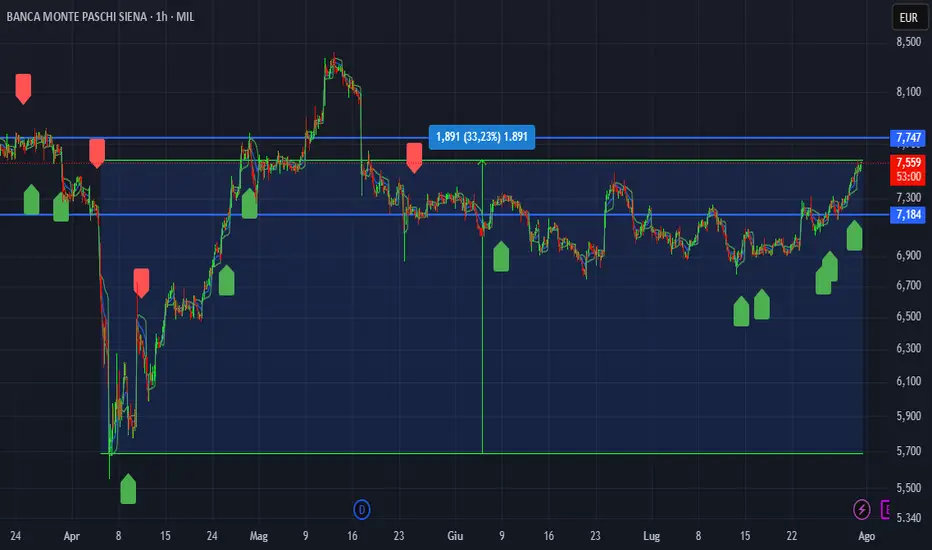This screenshot has height=550, width=932.
Task: Click the BANCA MONTE PASCHI SIENA symbol title
Action: [x=77, y=17]
